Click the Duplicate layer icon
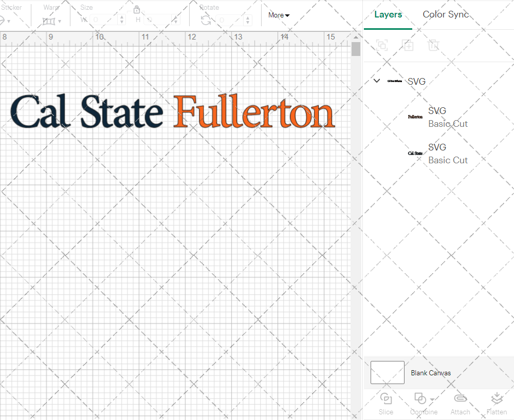 (408, 46)
